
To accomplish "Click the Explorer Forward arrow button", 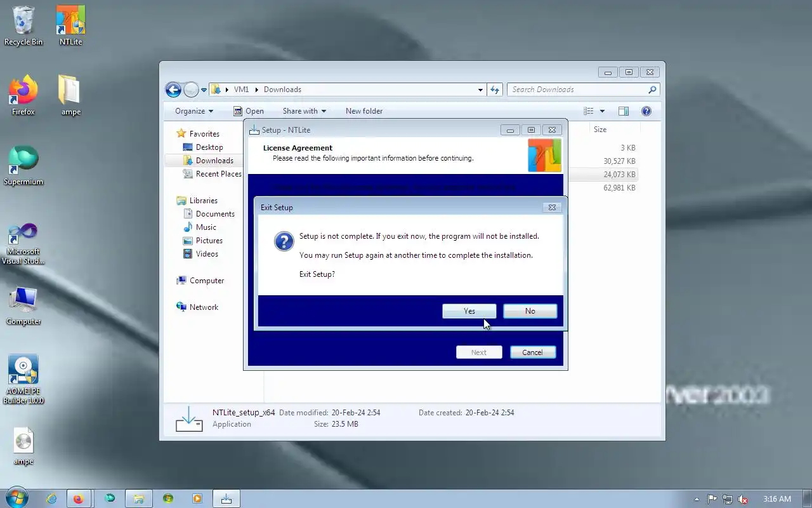I will tap(191, 90).
